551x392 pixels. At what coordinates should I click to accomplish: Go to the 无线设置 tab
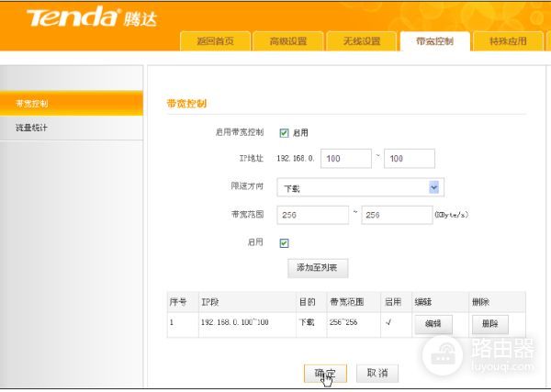tap(361, 41)
